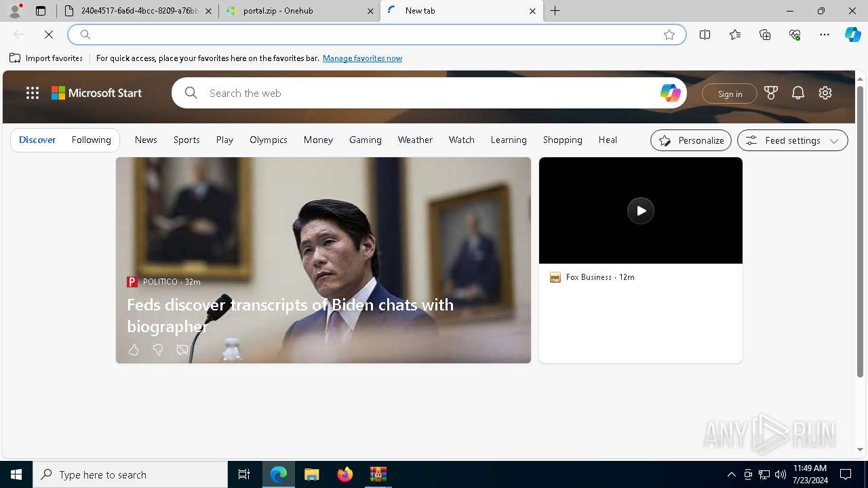The height and width of the screenshot is (488, 868).
Task: Open the Play category
Action: tap(224, 140)
